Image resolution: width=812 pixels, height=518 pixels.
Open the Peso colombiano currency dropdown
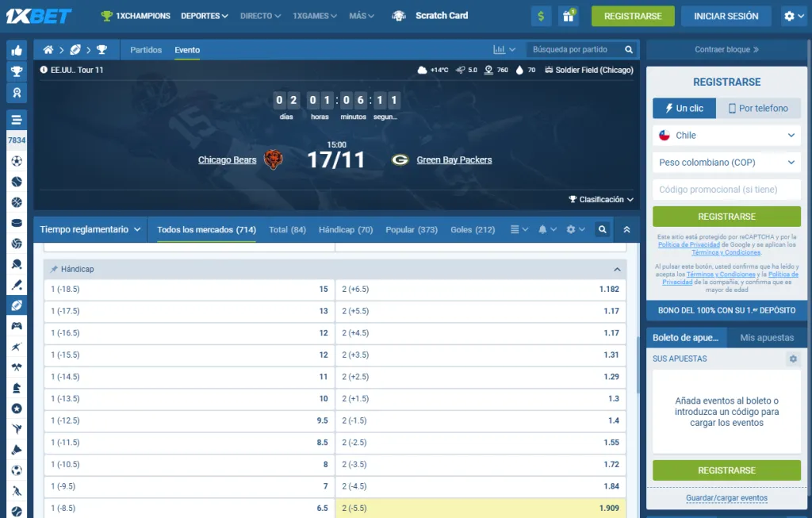point(726,162)
